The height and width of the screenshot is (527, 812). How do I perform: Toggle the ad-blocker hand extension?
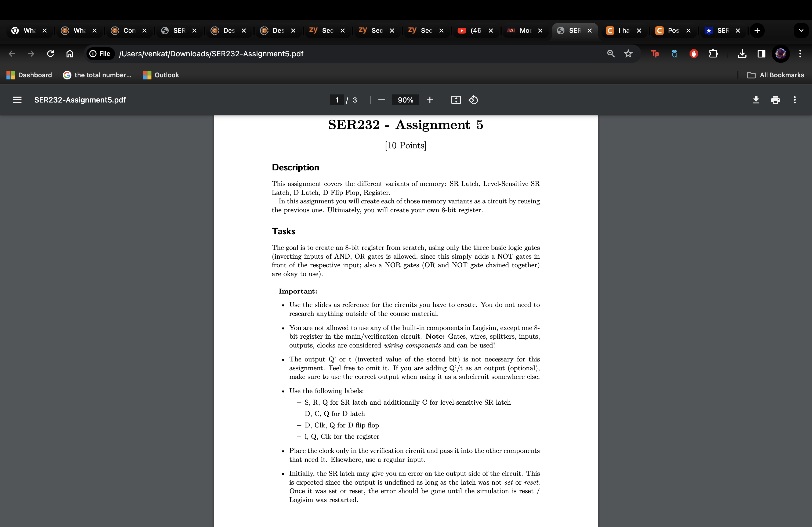(x=693, y=53)
